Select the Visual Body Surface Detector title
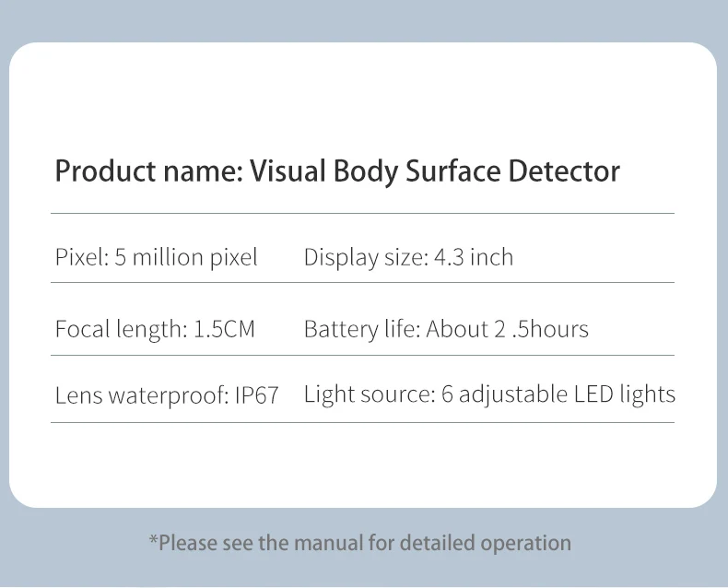Screen dimensions: 728x588 point(435,171)
